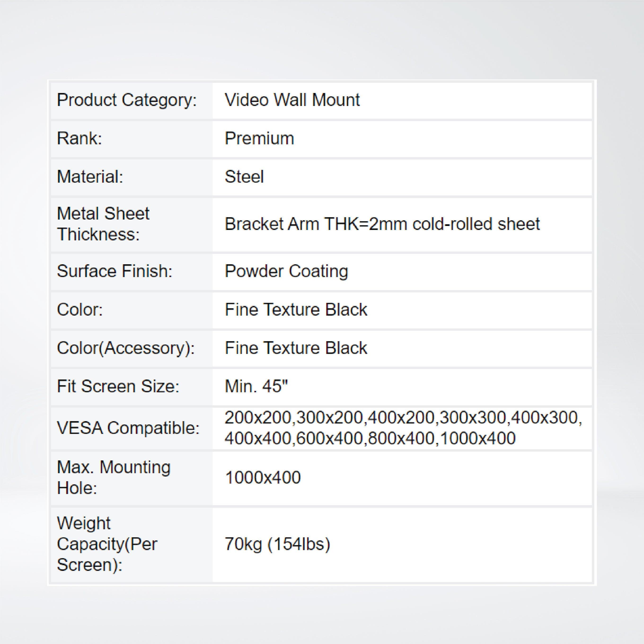The height and width of the screenshot is (644, 644).
Task: Click the "Color(Accessory):" label
Action: pyautogui.click(x=126, y=348)
